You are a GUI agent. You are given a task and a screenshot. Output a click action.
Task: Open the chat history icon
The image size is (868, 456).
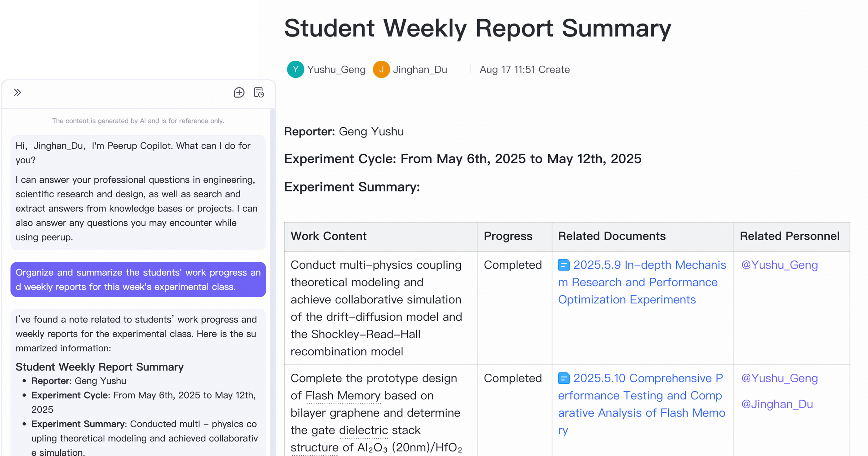coord(259,92)
